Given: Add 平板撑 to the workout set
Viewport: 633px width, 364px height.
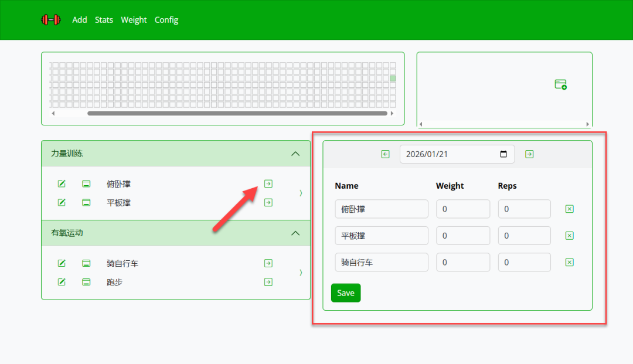Looking at the screenshot, I should 268,203.
